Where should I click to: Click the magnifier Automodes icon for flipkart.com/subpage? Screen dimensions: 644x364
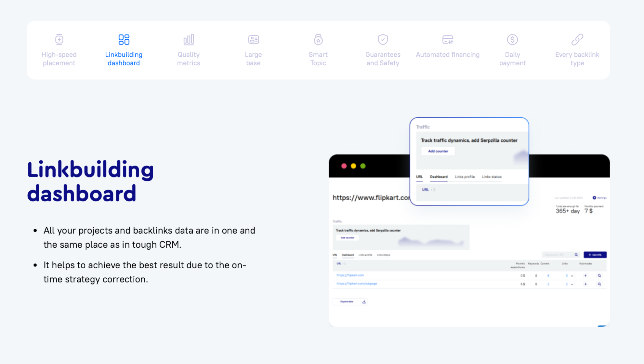pyautogui.click(x=600, y=285)
